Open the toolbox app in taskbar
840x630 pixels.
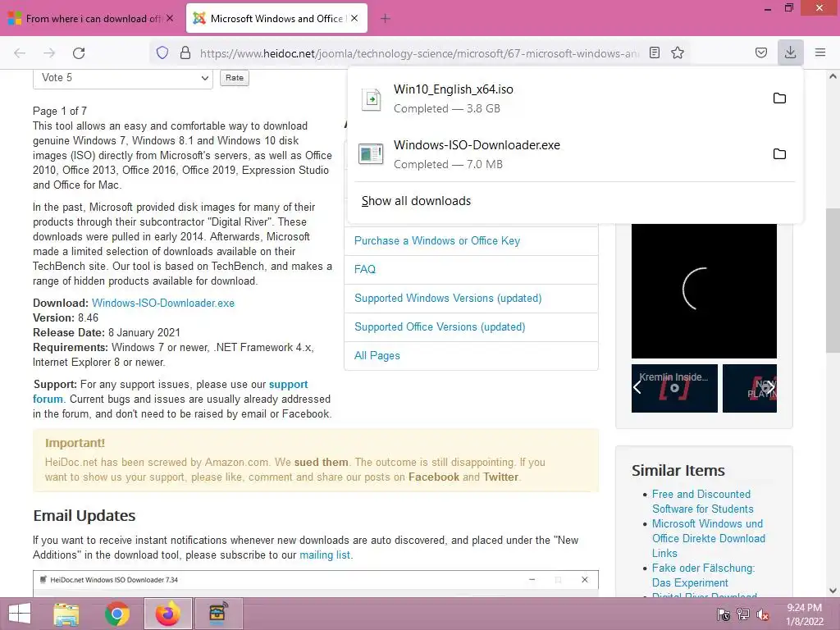tap(218, 614)
